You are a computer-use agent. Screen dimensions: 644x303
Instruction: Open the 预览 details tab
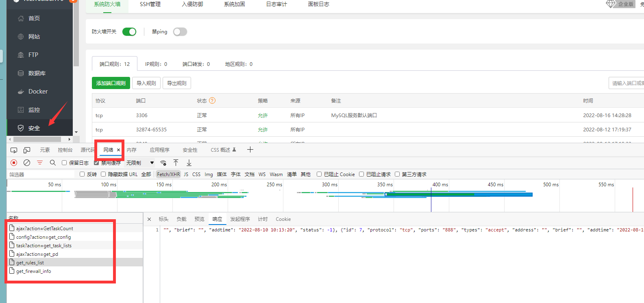click(x=199, y=219)
